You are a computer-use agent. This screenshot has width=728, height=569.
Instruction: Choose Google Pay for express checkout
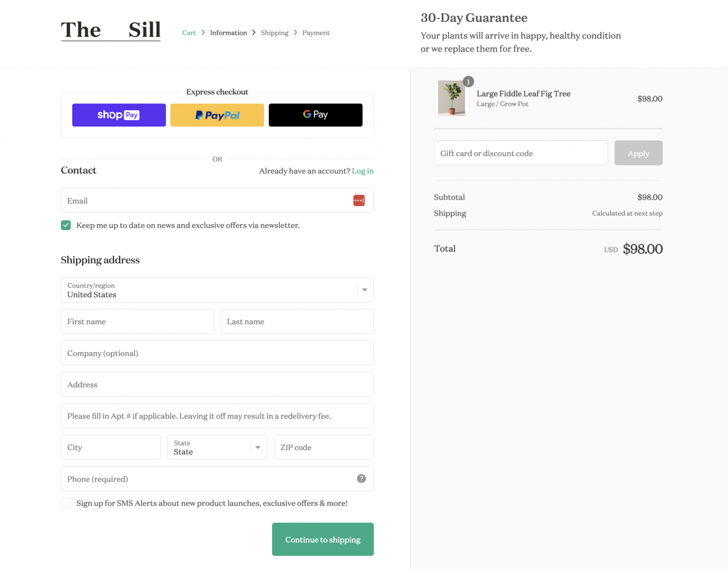(315, 115)
